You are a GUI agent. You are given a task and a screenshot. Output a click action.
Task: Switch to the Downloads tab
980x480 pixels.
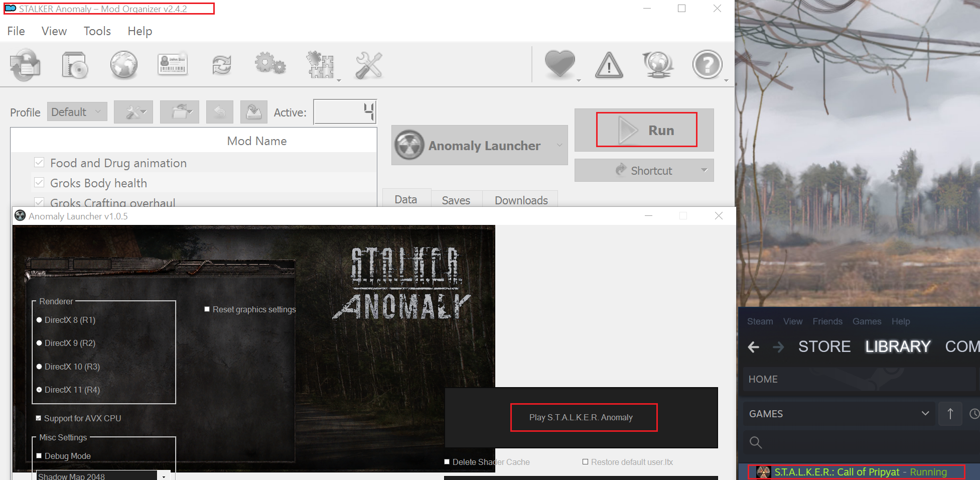tap(521, 200)
